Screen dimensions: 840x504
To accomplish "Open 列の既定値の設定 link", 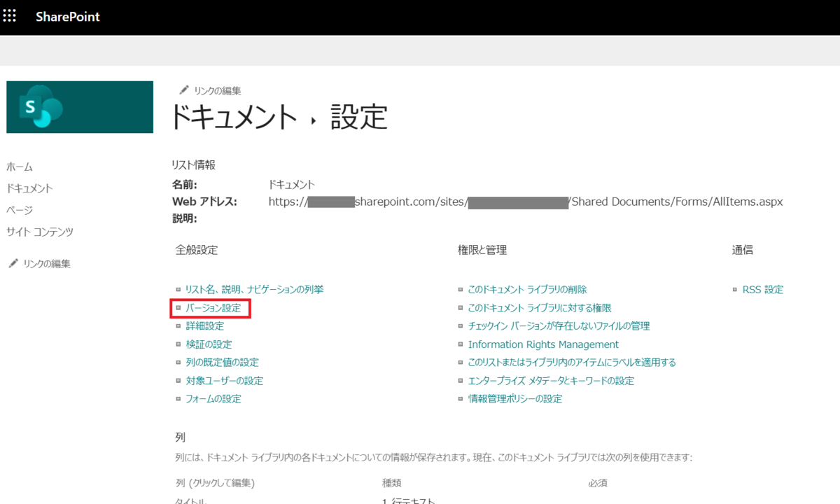I will point(222,363).
